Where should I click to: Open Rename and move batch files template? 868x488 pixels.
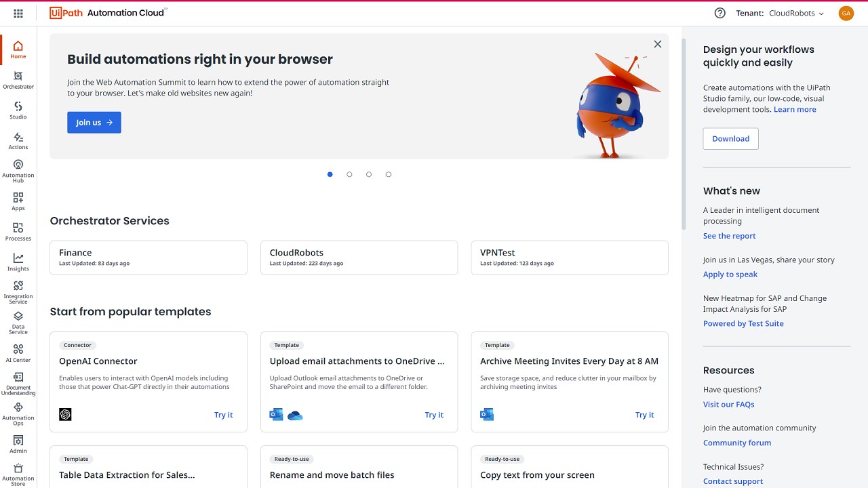coord(332,475)
